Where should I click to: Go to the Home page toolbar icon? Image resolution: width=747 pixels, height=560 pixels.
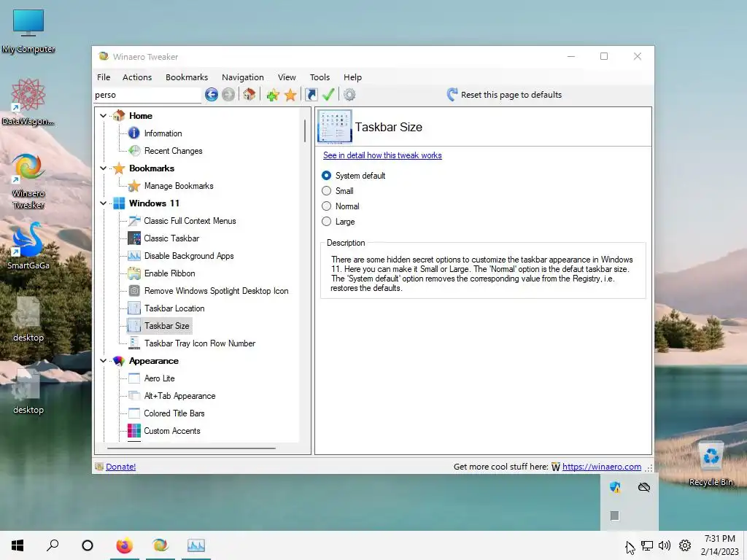click(249, 94)
